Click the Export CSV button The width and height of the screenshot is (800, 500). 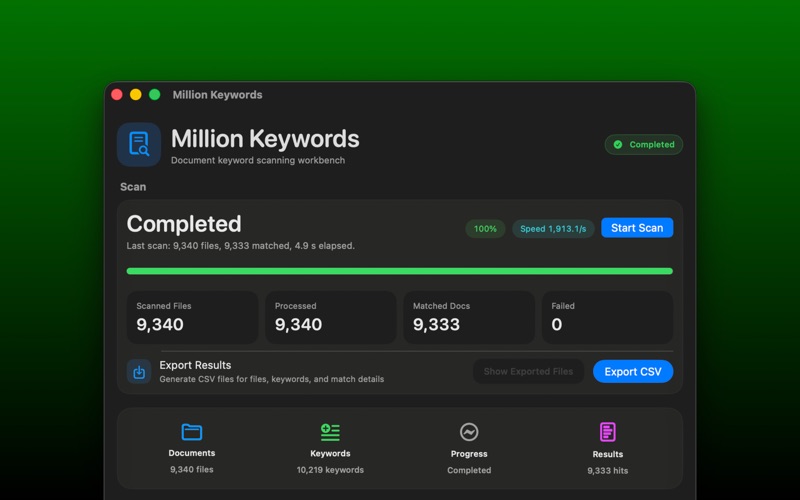[x=633, y=371]
